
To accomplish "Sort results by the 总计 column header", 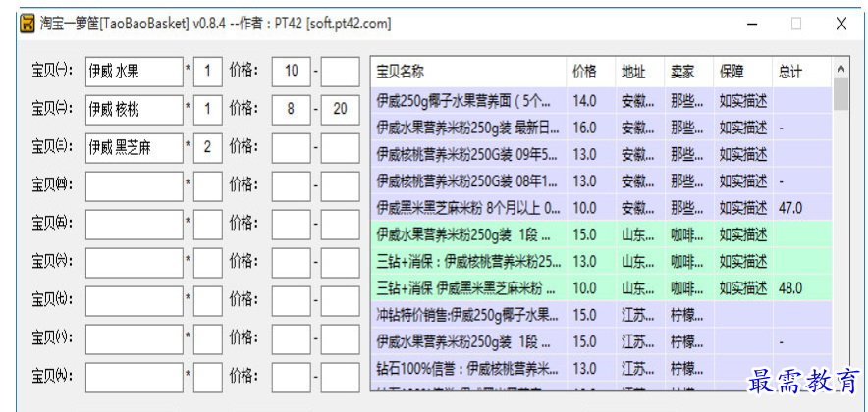I will click(802, 72).
